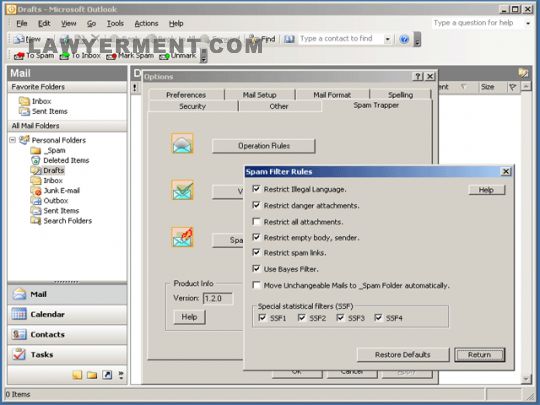The width and height of the screenshot is (540, 405).
Task: Select Inbox under Favorite Folders
Action: tap(35, 101)
